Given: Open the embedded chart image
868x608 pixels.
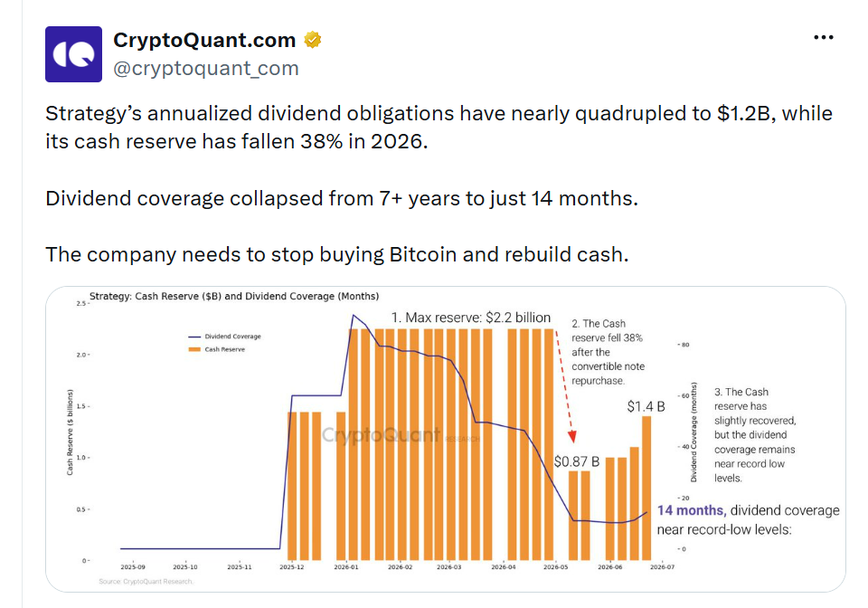Looking at the screenshot, I should coord(445,439).
